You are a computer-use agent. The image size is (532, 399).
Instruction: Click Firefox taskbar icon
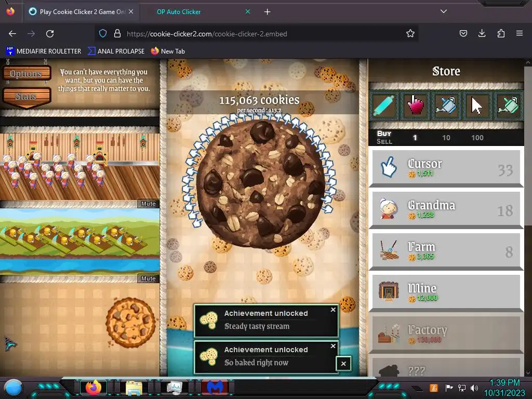click(x=94, y=388)
